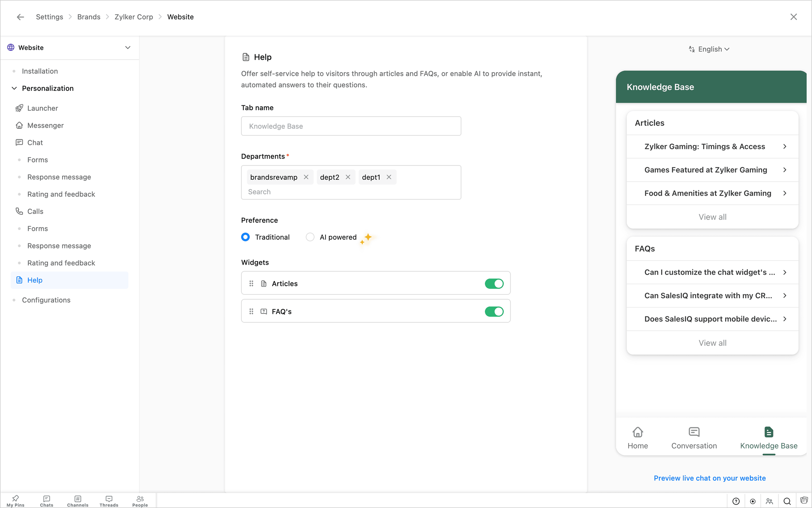Open the Channels icon in bottom bar
Image resolution: width=812 pixels, height=508 pixels.
pos(78,501)
